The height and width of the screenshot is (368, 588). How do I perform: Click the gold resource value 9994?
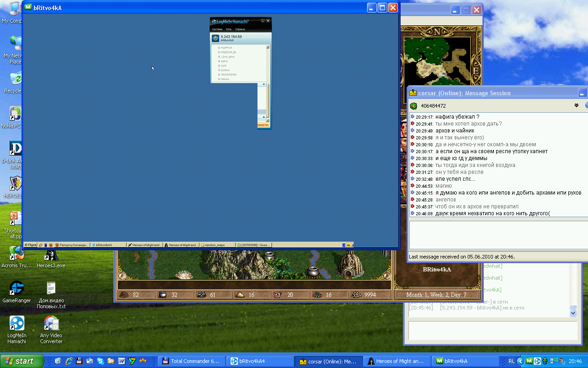tap(370, 295)
